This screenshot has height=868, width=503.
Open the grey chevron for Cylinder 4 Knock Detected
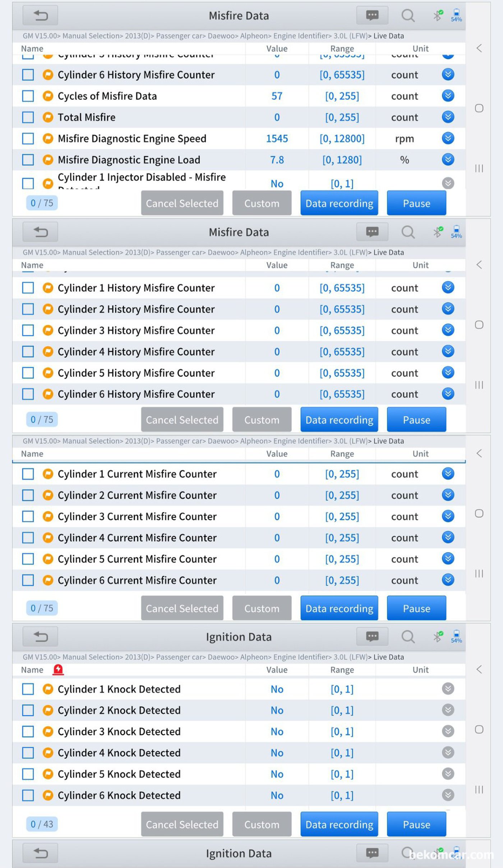click(448, 752)
